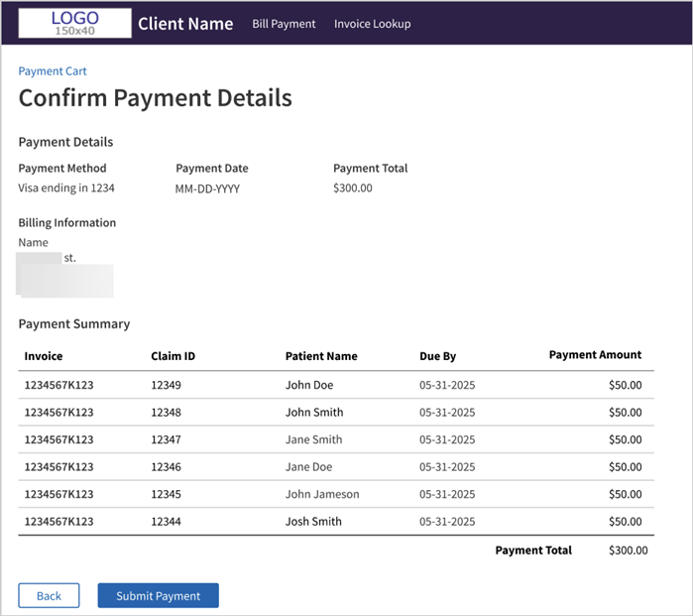This screenshot has height=616, width=693.
Task: Select the MM-DD-YYYY payment date value
Action: pyautogui.click(x=207, y=188)
